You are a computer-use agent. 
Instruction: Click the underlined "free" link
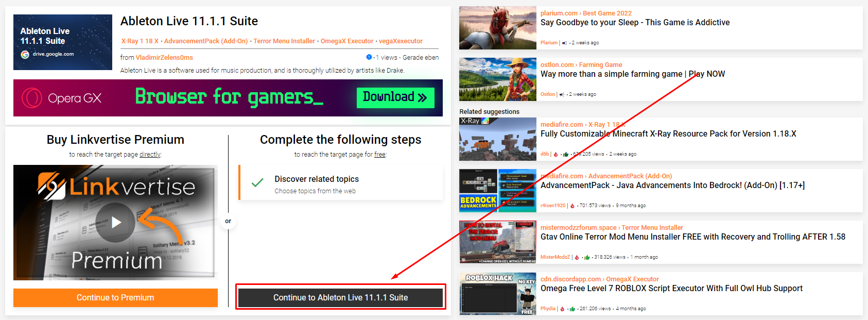point(380,155)
